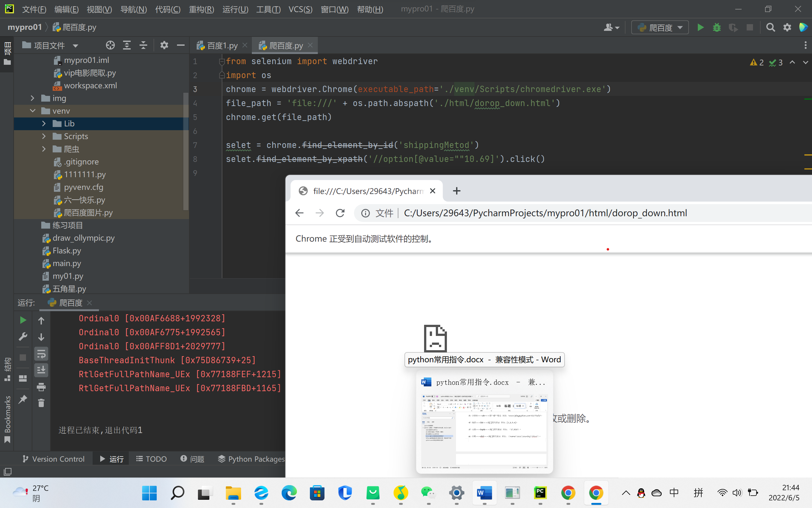The height and width of the screenshot is (508, 812).
Task: Close the 爬百度.py editor tab
Action: [x=311, y=45]
